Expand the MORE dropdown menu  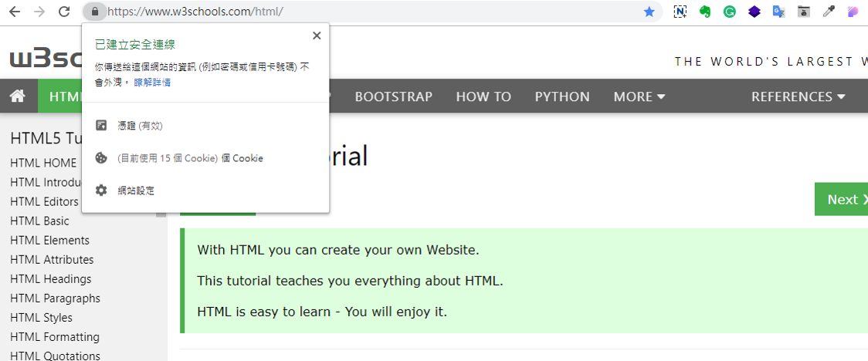click(x=639, y=96)
